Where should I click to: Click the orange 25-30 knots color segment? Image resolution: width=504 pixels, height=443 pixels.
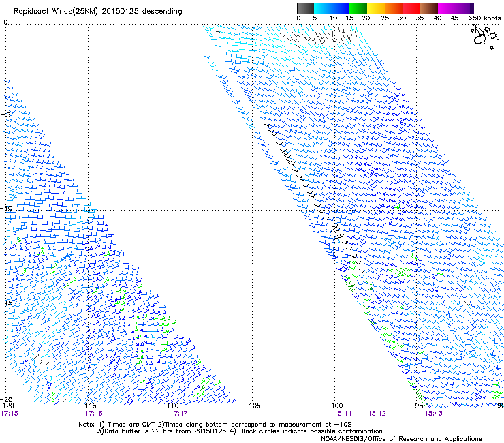(x=394, y=8)
